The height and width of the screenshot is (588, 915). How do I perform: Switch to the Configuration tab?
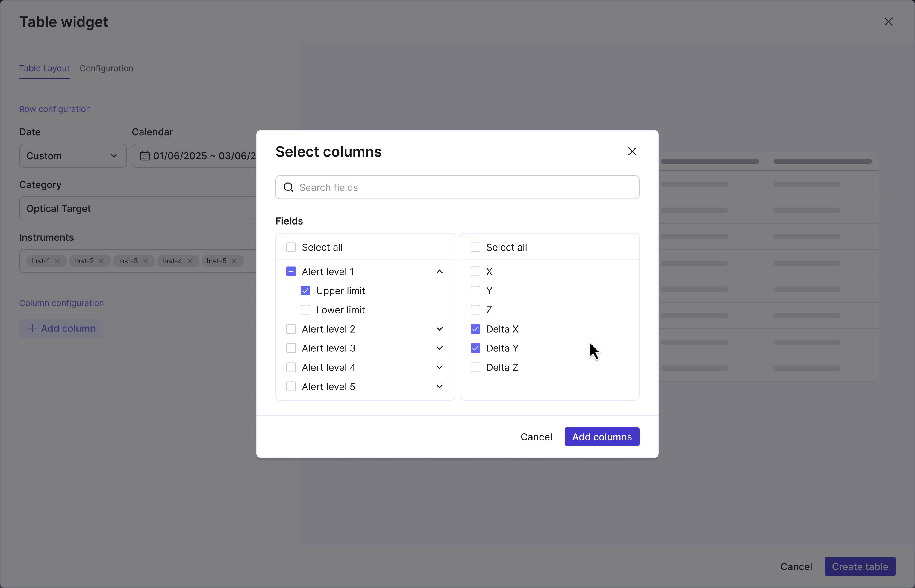click(x=106, y=68)
